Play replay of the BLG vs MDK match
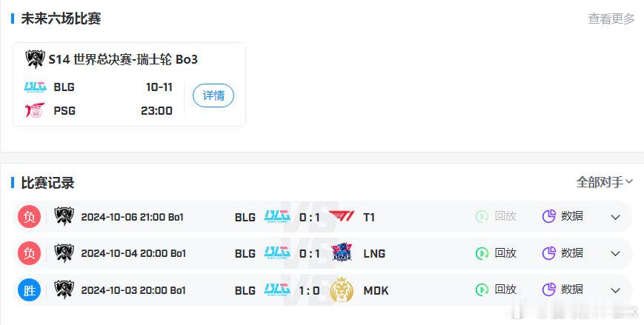Viewport: 644px width, 325px height. pyautogui.click(x=496, y=289)
